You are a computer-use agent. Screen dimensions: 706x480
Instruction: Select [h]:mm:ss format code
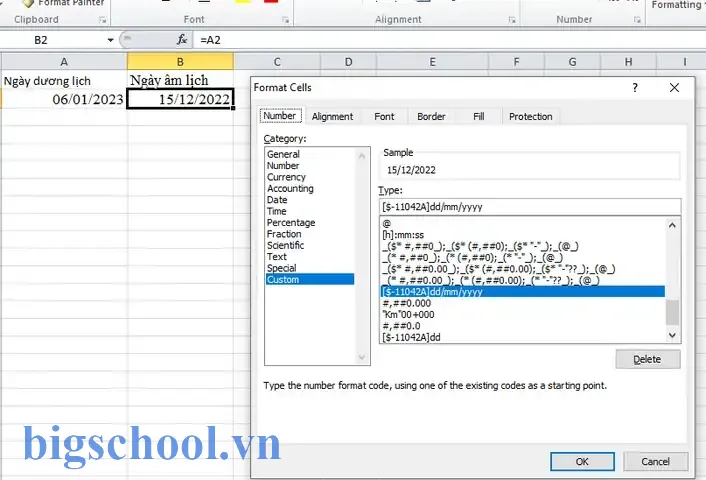pos(523,235)
